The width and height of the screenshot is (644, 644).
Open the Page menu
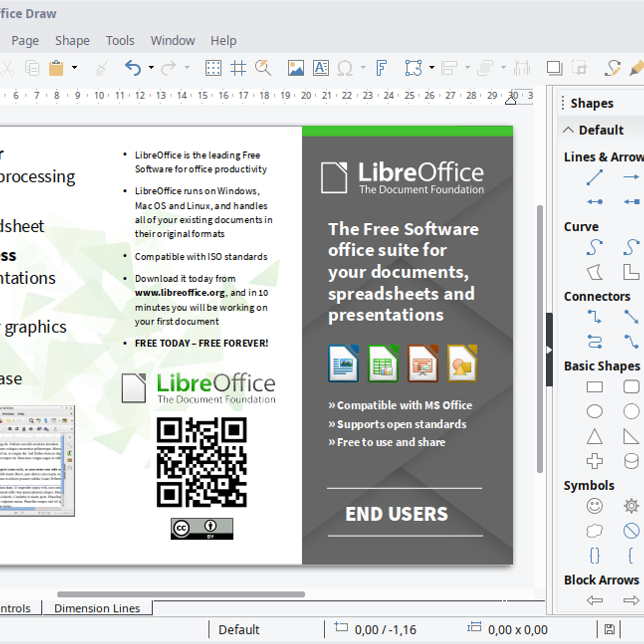(x=25, y=41)
